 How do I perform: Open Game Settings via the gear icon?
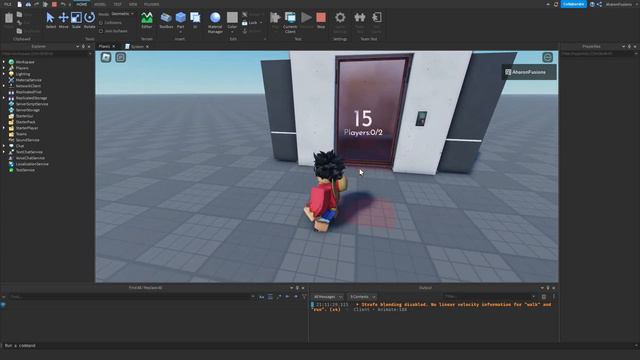click(x=340, y=18)
